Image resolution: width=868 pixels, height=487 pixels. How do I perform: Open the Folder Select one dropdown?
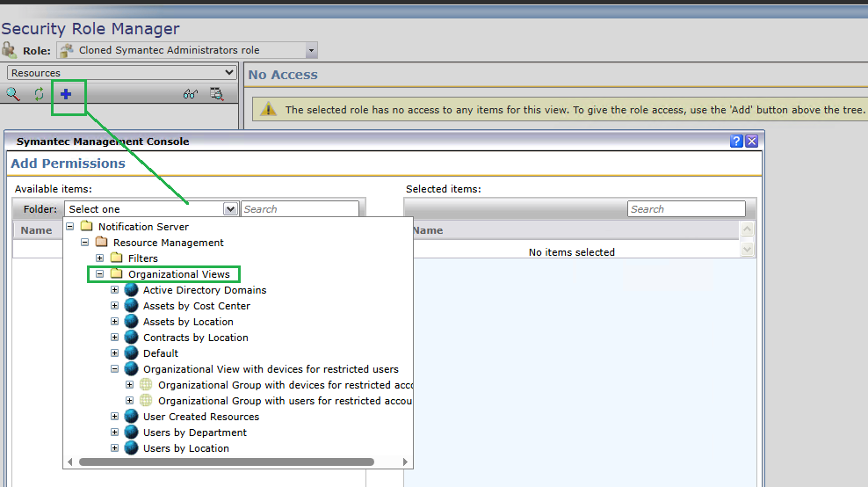click(230, 209)
